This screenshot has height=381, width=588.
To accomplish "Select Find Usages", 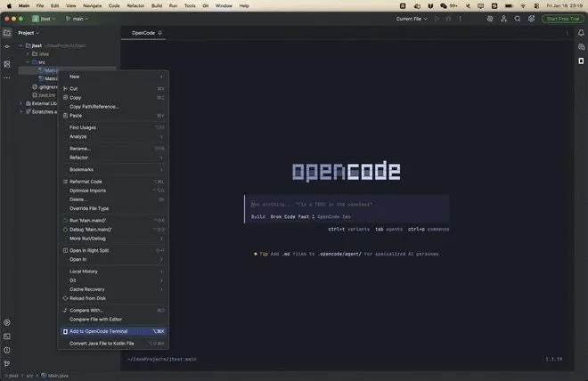I will [x=113, y=127].
